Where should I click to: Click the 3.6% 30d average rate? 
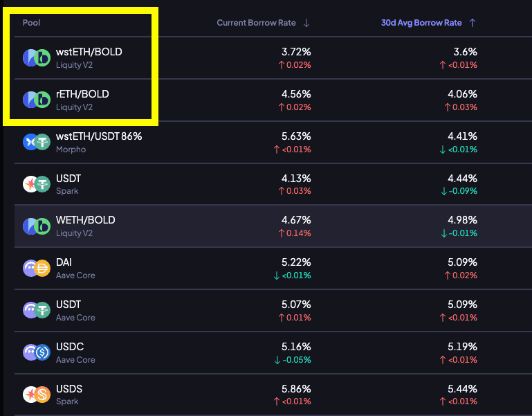465,52
